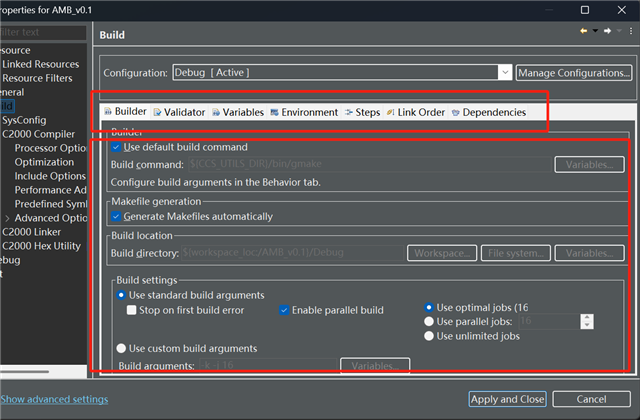The width and height of the screenshot is (640, 420).
Task: Click the Environment tab icon
Action: (x=275, y=112)
